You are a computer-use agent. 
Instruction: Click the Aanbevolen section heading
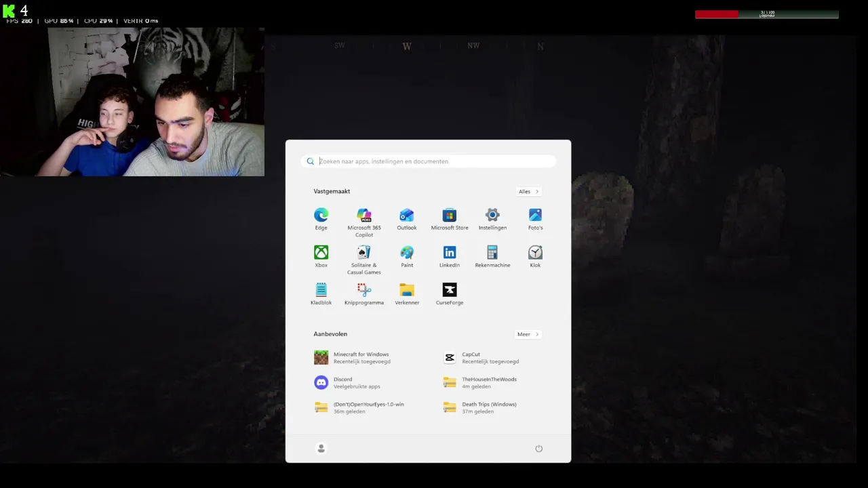point(330,334)
